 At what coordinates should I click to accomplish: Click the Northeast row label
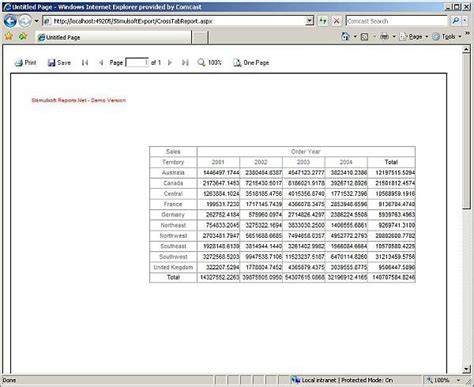point(173,225)
